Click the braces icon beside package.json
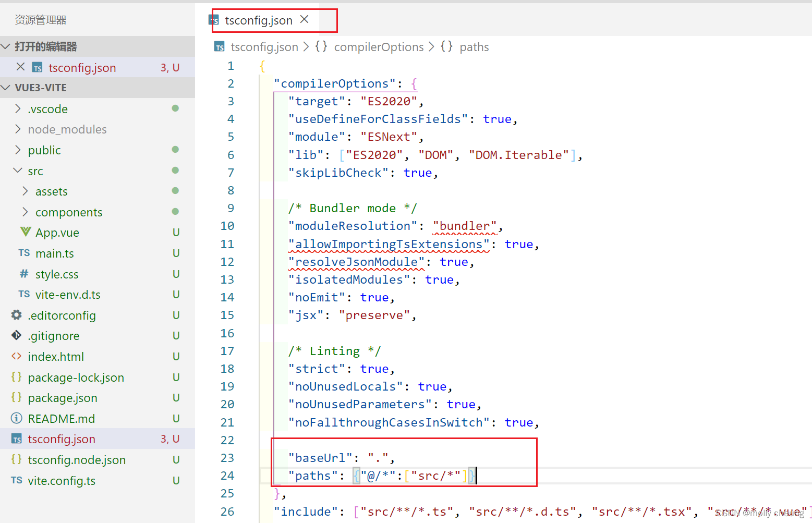Viewport: 812px width, 523px height. pos(17,397)
